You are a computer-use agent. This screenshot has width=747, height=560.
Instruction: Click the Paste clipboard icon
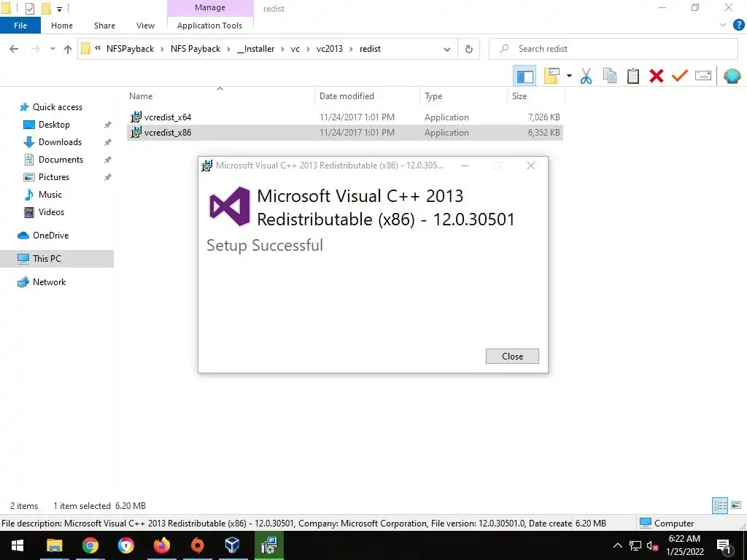pos(633,76)
